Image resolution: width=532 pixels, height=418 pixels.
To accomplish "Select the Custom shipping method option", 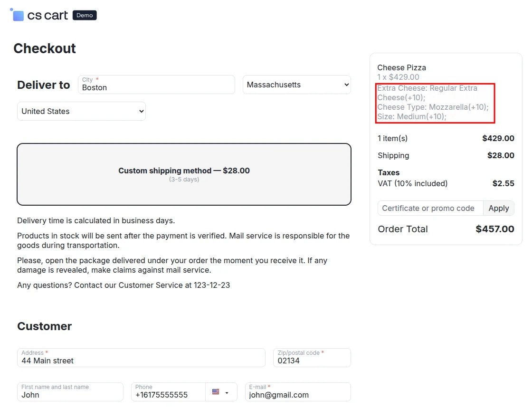I will point(184,174).
